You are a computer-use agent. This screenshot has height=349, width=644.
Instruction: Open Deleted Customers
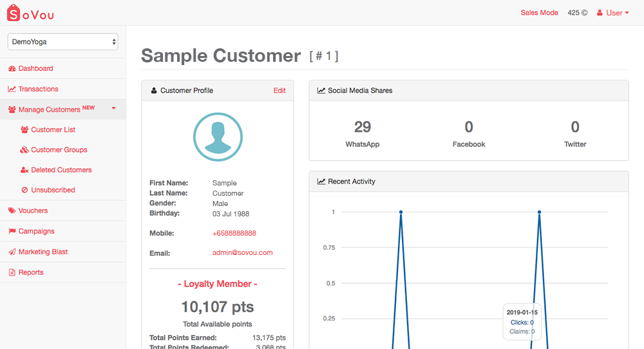[x=61, y=170]
